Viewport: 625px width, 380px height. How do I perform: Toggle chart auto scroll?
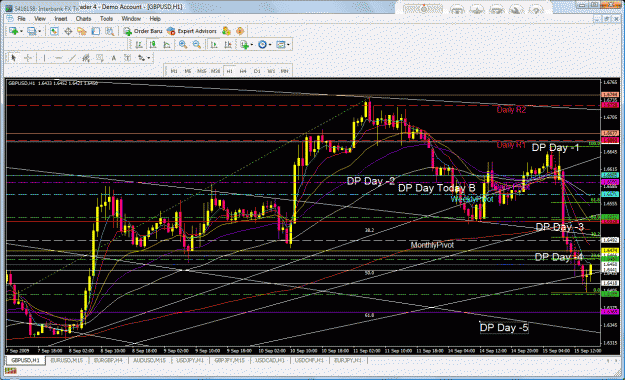(x=214, y=45)
